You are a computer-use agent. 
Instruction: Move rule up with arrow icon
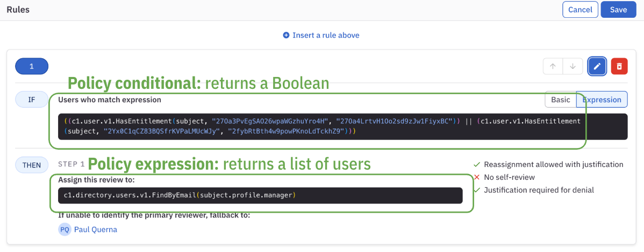pos(553,66)
